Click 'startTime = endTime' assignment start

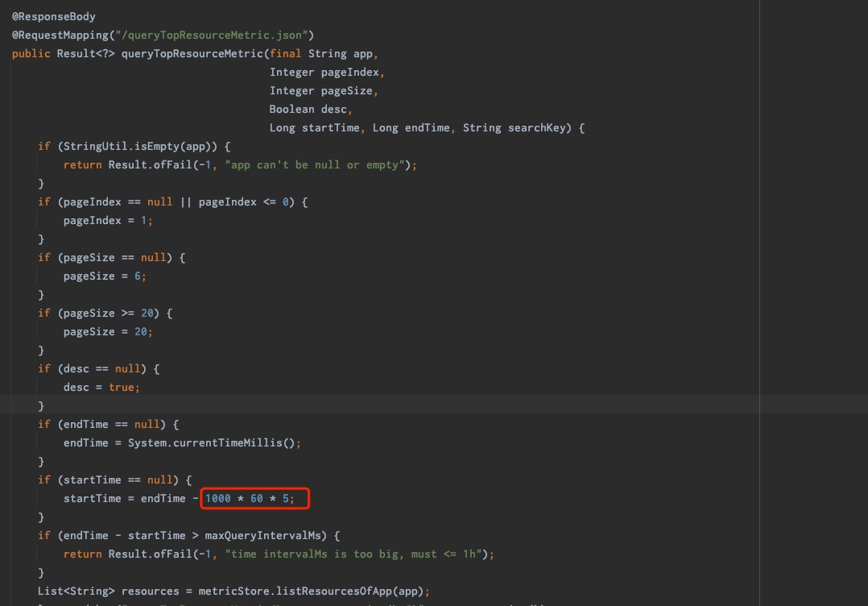click(x=125, y=499)
